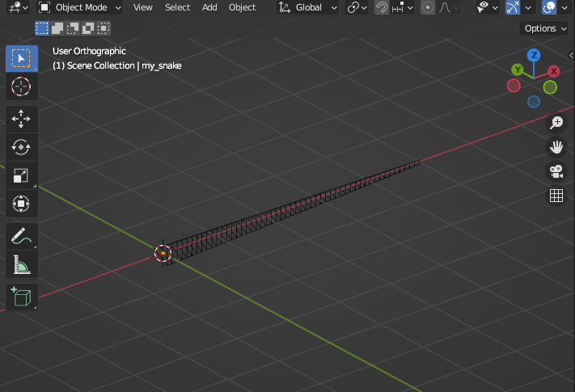The image size is (575, 392).
Task: Click the 3D cursor at the origin
Action: (x=163, y=253)
